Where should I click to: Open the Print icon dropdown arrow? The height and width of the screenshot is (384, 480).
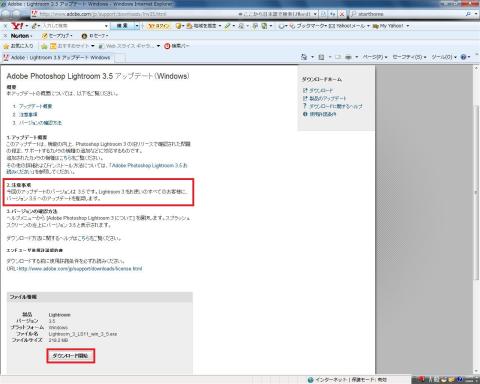coord(356,57)
